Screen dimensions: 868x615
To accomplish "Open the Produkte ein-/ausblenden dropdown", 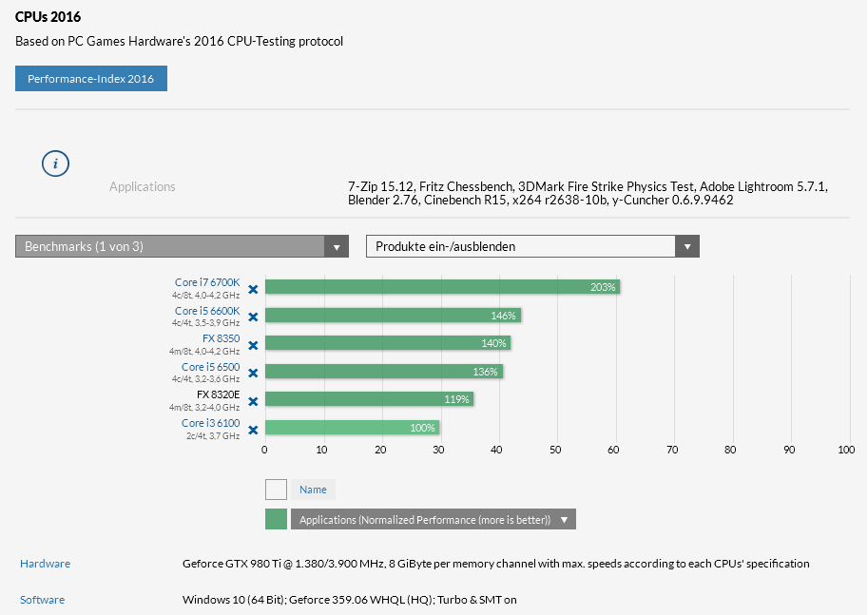I will click(x=532, y=246).
